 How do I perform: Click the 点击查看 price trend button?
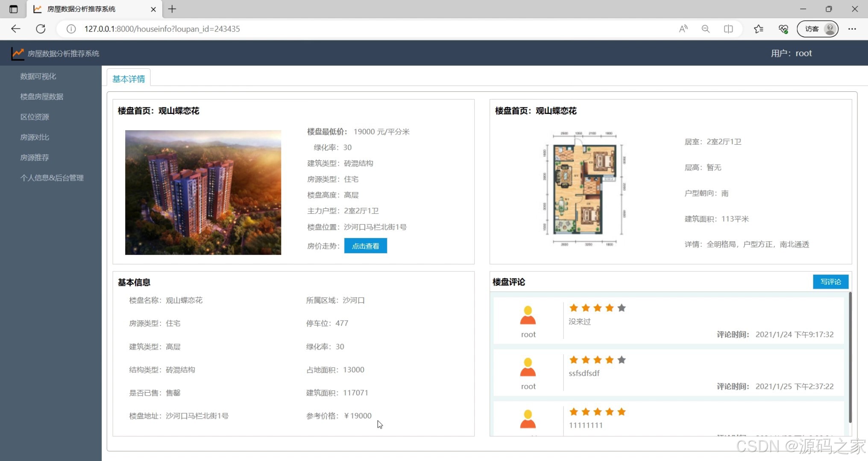click(365, 246)
